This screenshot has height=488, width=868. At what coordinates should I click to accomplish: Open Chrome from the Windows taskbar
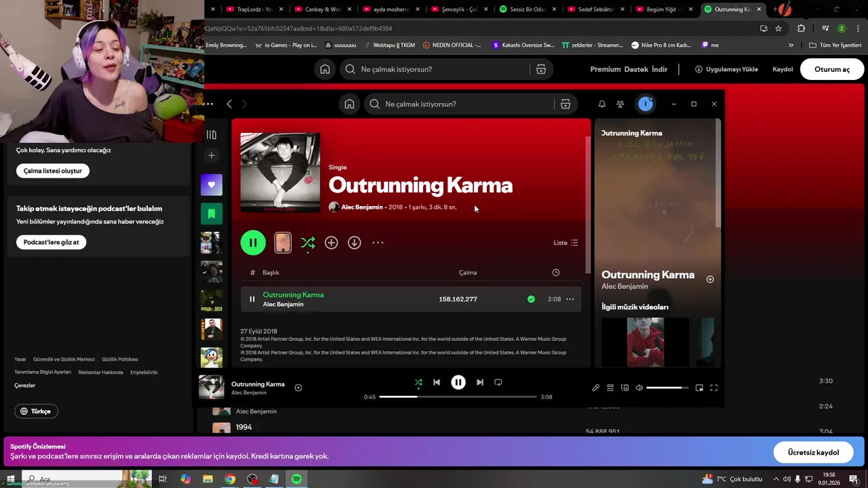pyautogui.click(x=230, y=479)
